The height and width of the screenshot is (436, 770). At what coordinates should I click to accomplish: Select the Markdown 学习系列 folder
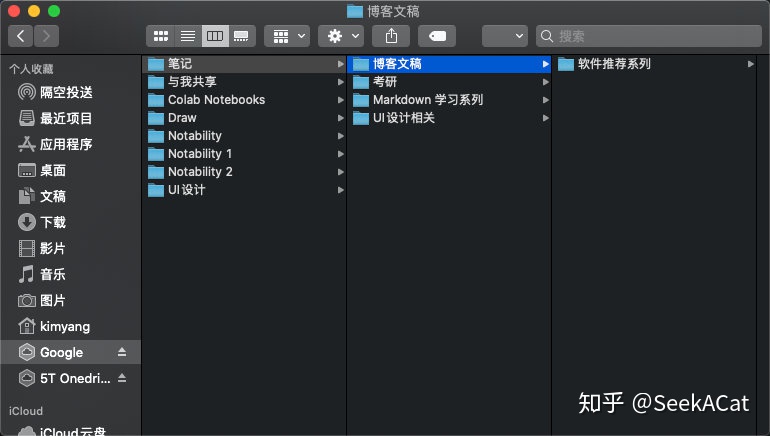[449, 100]
